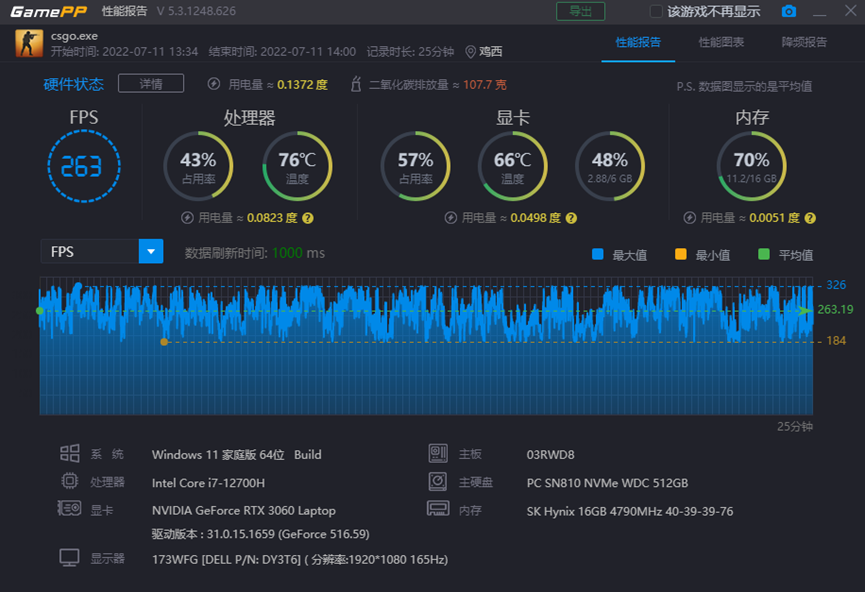Check the 该游戏不再显示 checkbox
This screenshot has width=865, height=592.
click(656, 11)
